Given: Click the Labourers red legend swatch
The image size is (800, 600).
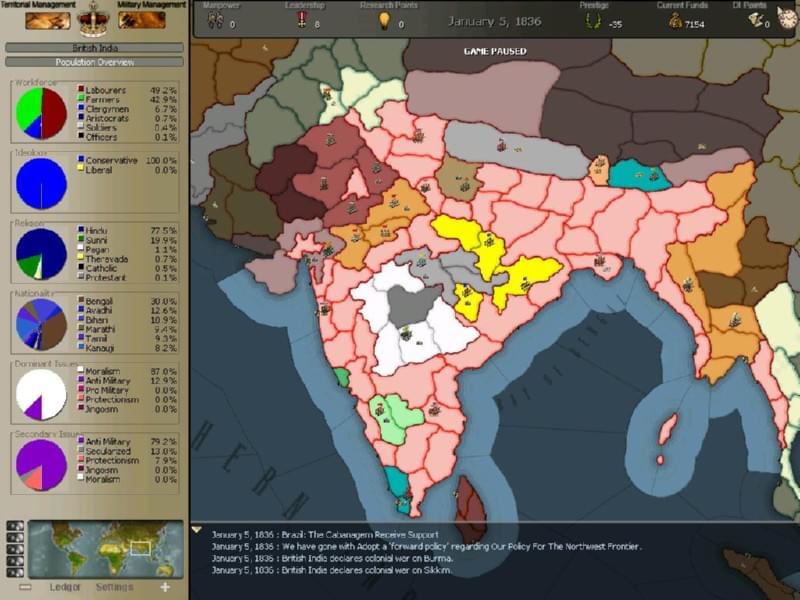Looking at the screenshot, I should pyautogui.click(x=81, y=89).
